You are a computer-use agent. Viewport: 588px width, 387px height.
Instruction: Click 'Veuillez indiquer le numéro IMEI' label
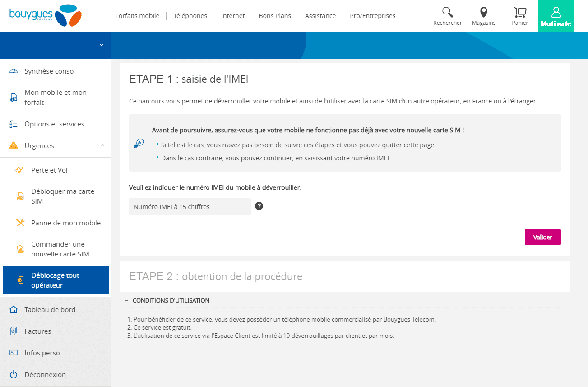click(215, 187)
